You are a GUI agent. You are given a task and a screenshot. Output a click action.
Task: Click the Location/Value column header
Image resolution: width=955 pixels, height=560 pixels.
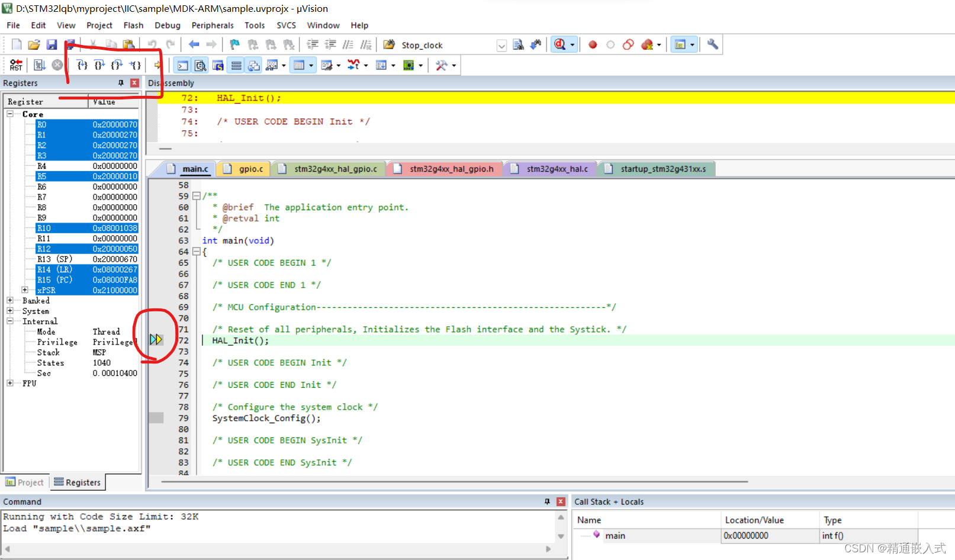click(x=770, y=520)
